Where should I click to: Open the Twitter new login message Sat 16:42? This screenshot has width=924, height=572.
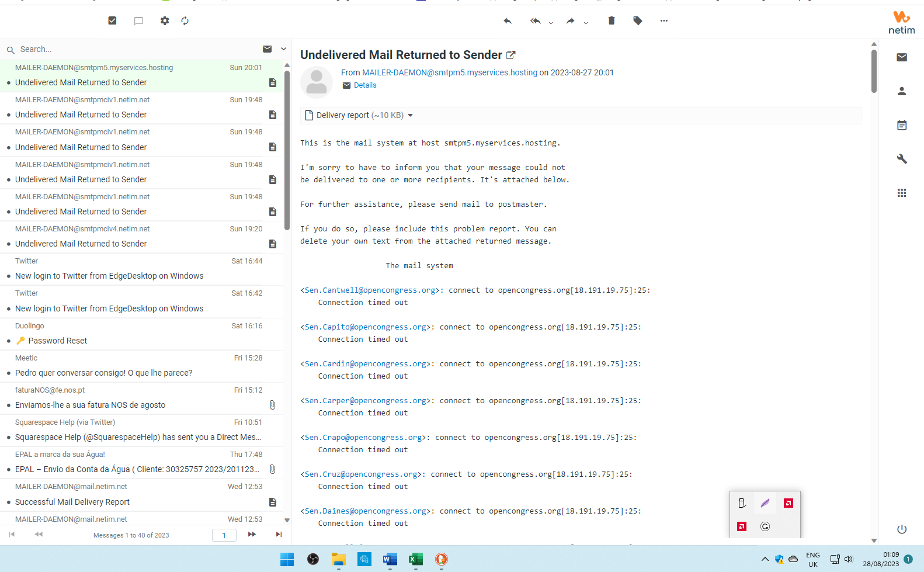point(141,301)
